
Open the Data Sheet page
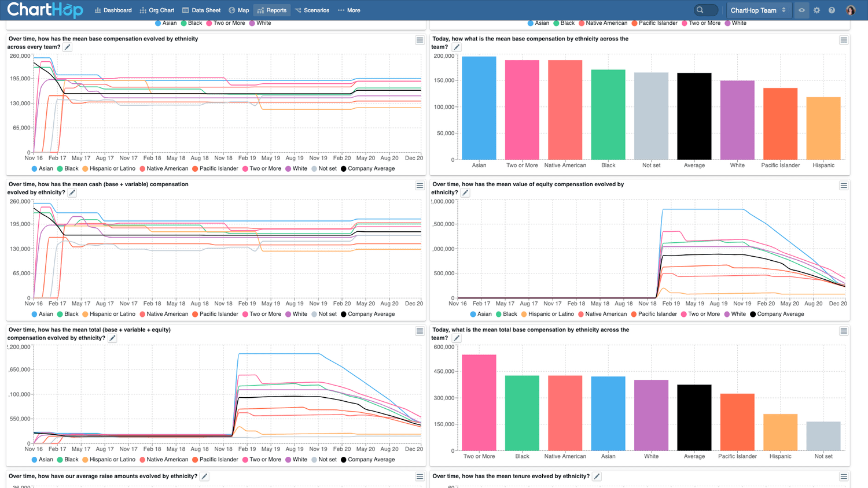click(201, 10)
